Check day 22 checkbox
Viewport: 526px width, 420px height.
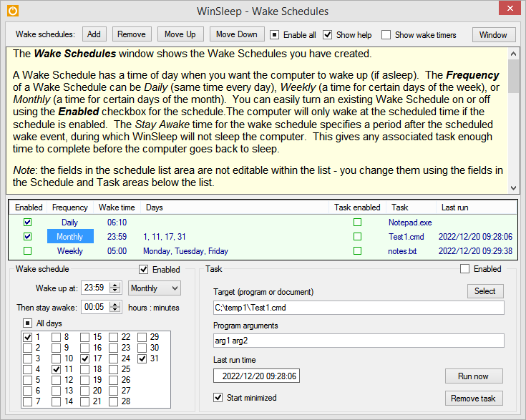[113, 337]
